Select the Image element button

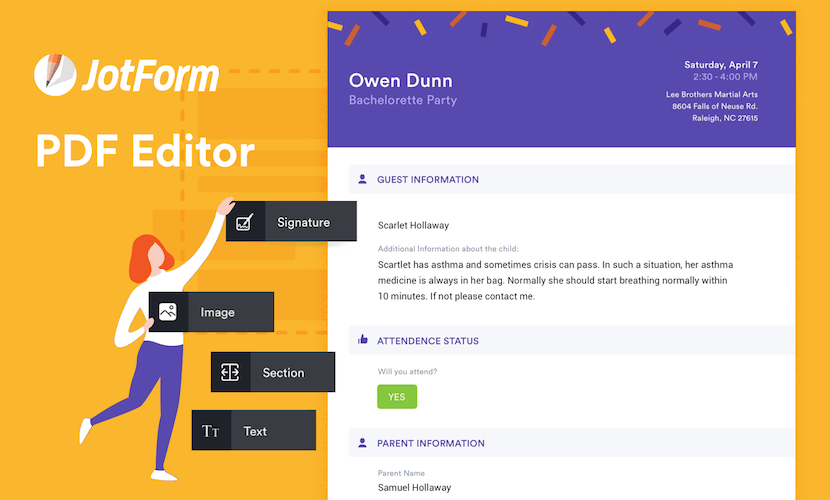tap(211, 312)
